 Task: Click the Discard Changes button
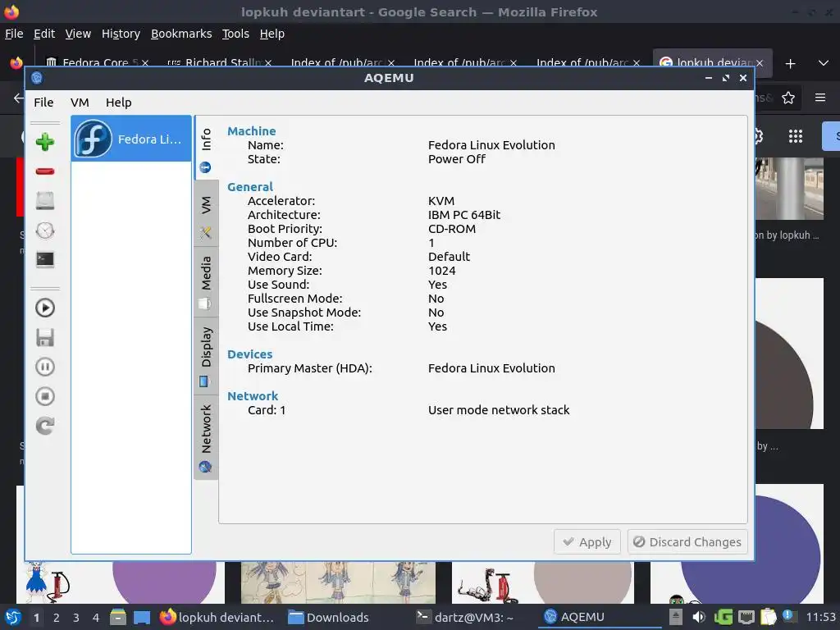tap(687, 542)
